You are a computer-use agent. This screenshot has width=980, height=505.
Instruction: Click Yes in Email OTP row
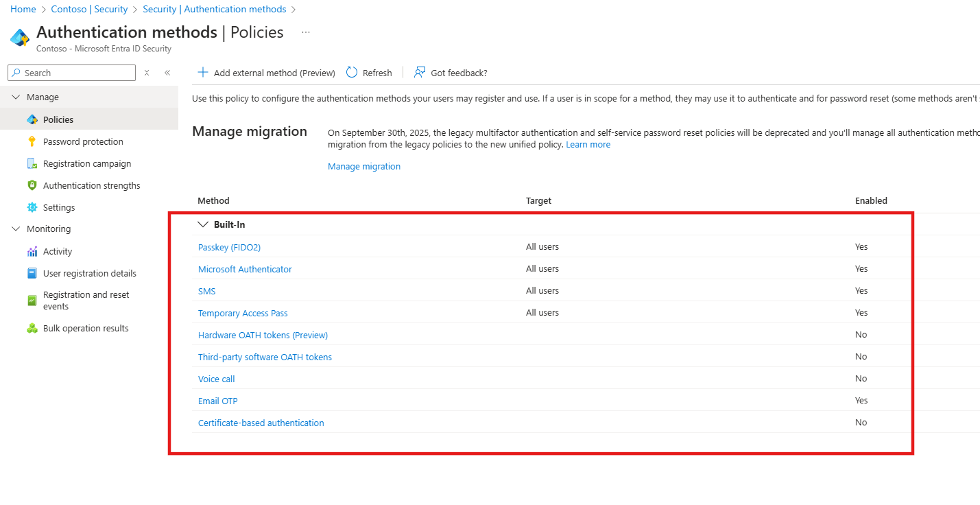861,400
